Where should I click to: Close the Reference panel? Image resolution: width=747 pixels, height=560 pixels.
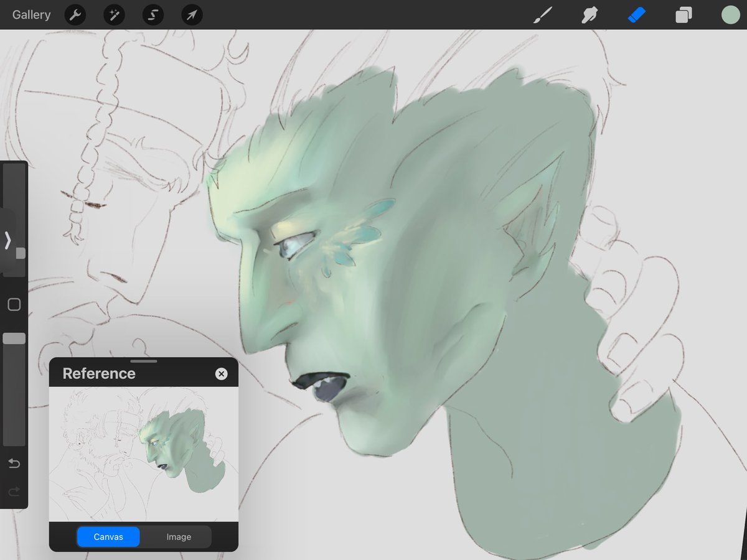221,373
